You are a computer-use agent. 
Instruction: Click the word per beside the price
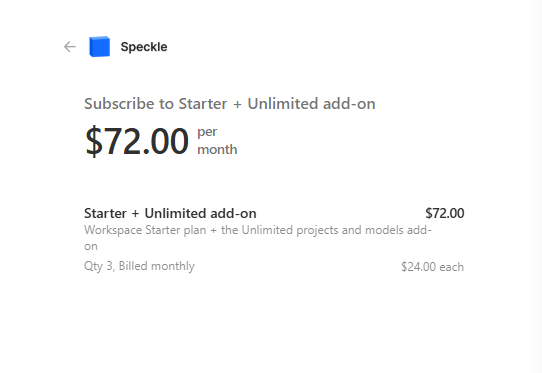click(207, 132)
